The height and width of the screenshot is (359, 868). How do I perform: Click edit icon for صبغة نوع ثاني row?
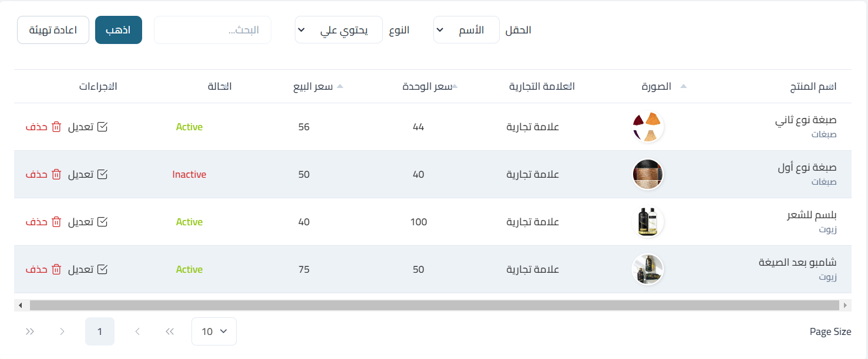tap(102, 127)
